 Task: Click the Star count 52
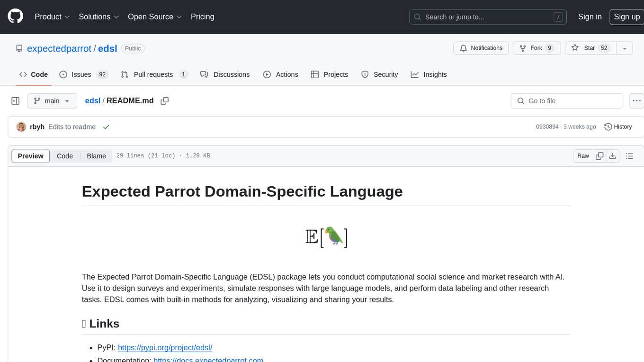pyautogui.click(x=604, y=48)
